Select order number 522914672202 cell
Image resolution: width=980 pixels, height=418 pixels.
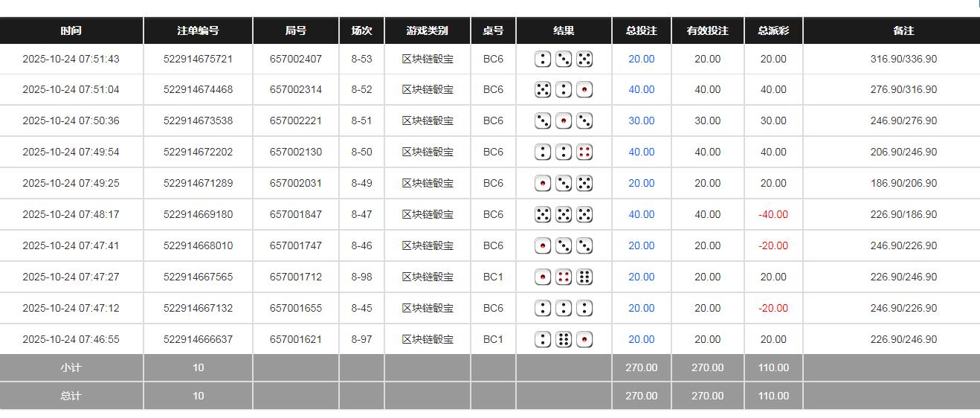[x=198, y=152]
